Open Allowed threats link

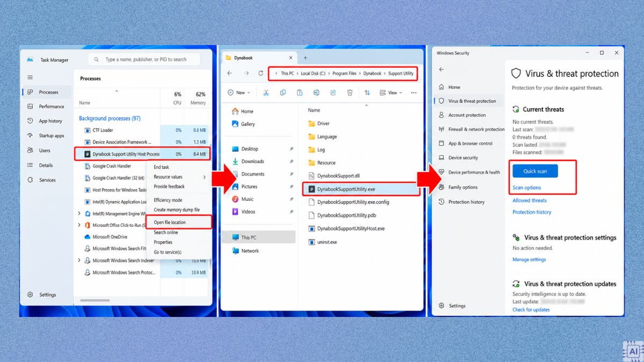click(x=529, y=201)
